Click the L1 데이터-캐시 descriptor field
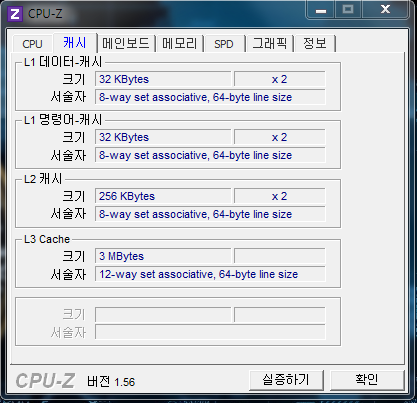Screen dimensions: 417x403 click(x=210, y=97)
